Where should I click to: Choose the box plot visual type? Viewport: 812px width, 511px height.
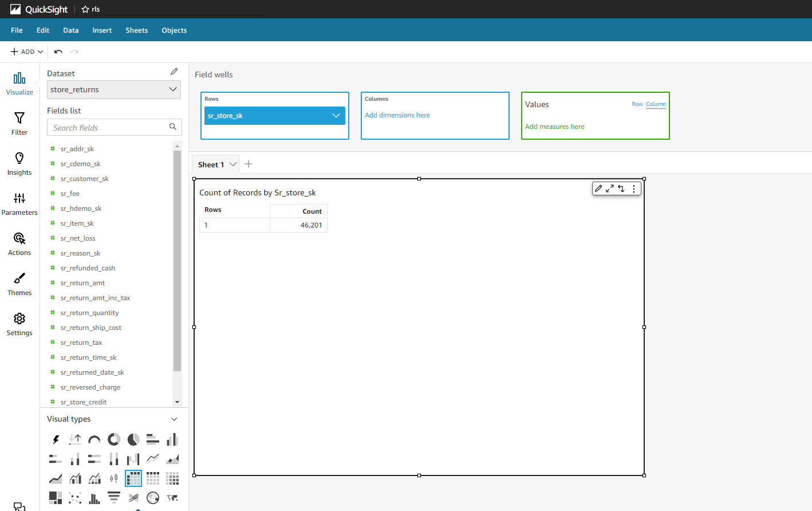[x=114, y=478]
